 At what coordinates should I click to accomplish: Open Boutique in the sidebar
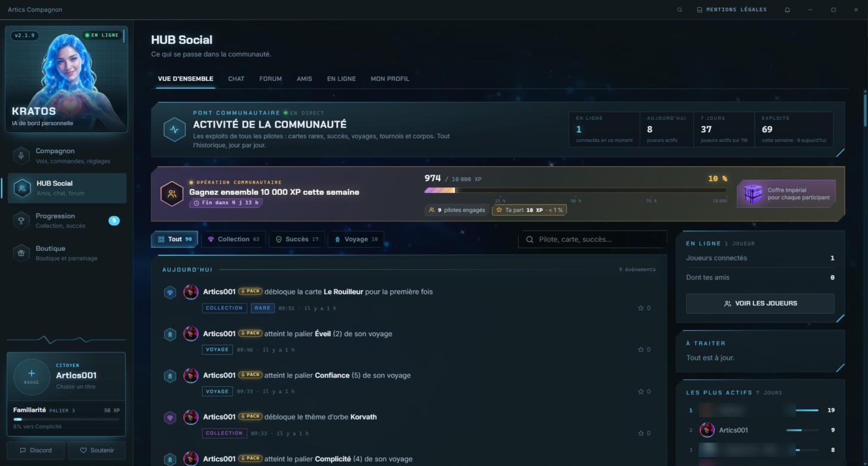coord(67,253)
